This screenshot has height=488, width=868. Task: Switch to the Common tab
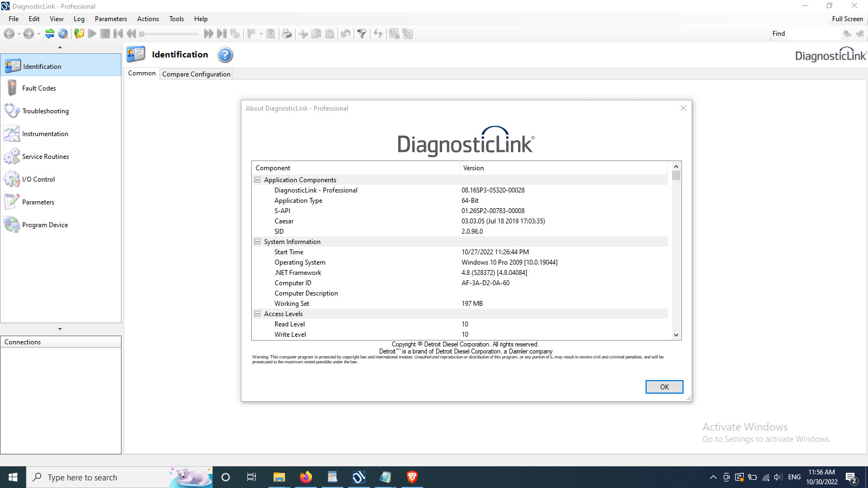point(142,73)
